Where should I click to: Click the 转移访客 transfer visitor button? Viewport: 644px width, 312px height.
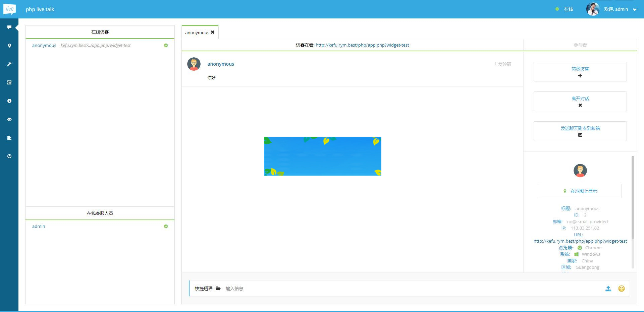580,71
